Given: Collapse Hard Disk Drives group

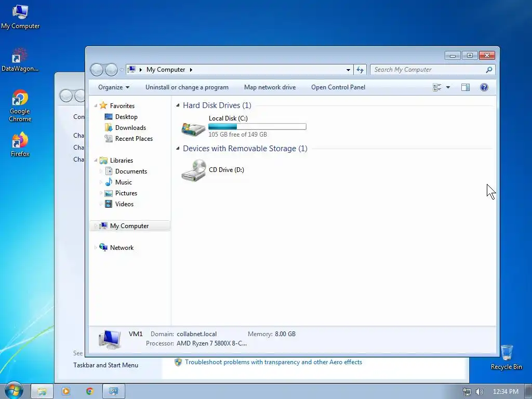Looking at the screenshot, I should [178, 105].
